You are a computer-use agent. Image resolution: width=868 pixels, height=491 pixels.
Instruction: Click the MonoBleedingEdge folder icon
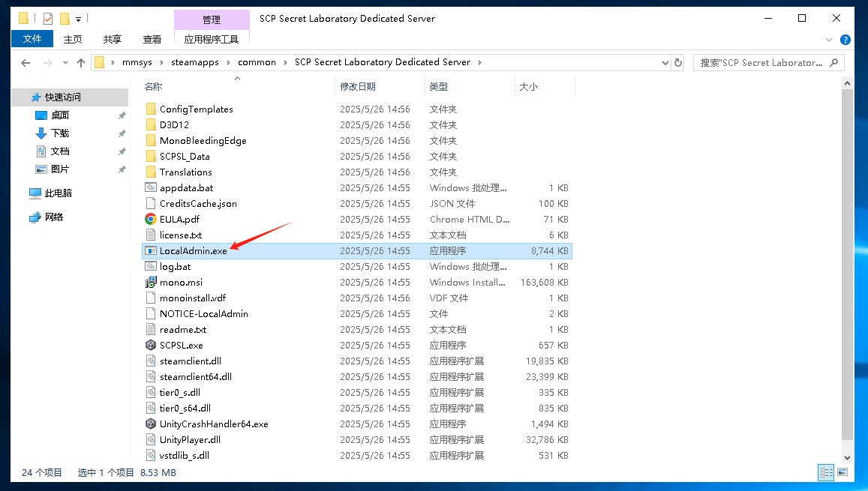click(x=151, y=140)
